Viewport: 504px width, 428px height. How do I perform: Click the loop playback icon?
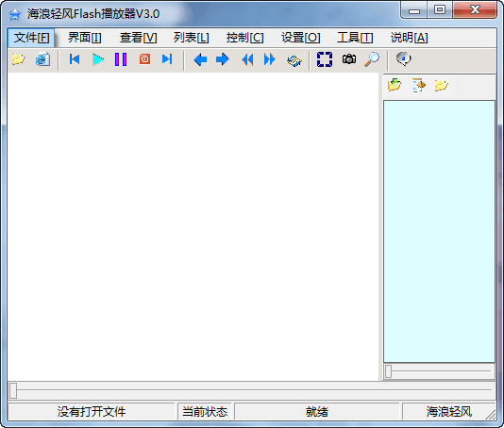click(x=294, y=60)
